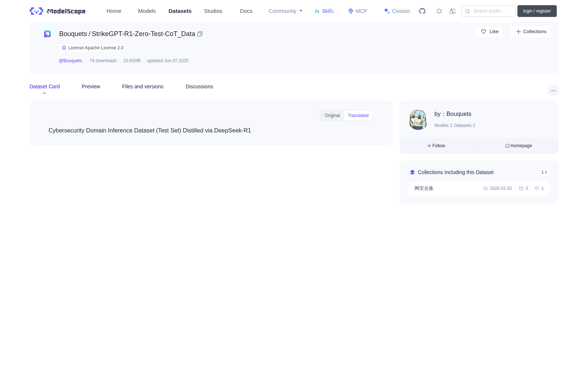Open the ModelScope logo home link
The height and width of the screenshot is (368, 588).
pyautogui.click(x=57, y=11)
